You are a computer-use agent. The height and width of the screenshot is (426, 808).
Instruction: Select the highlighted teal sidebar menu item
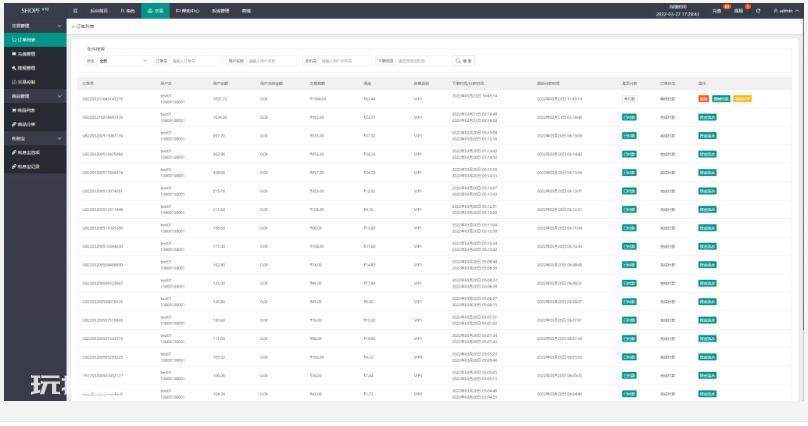click(x=35, y=40)
